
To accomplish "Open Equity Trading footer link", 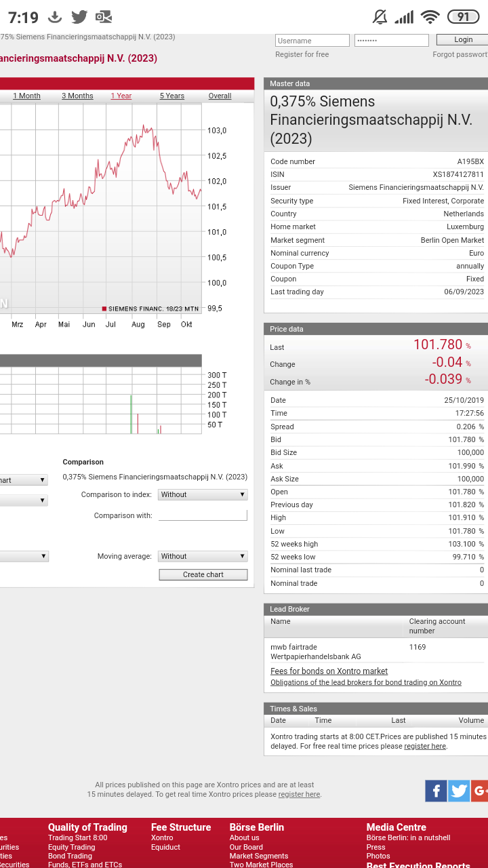I will 71,847.
